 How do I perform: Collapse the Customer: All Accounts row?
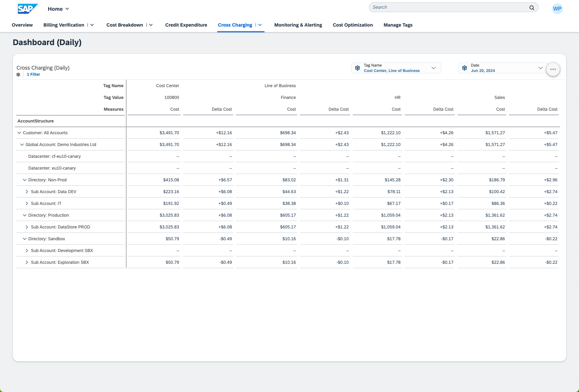19,133
